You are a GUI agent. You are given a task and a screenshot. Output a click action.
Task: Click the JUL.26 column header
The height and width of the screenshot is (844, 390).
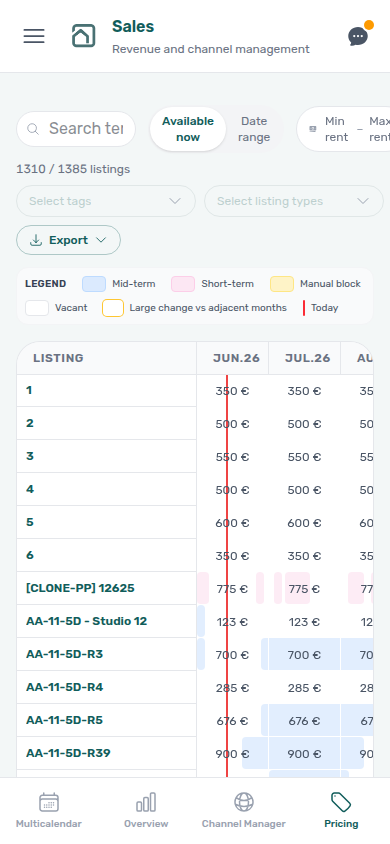304,358
